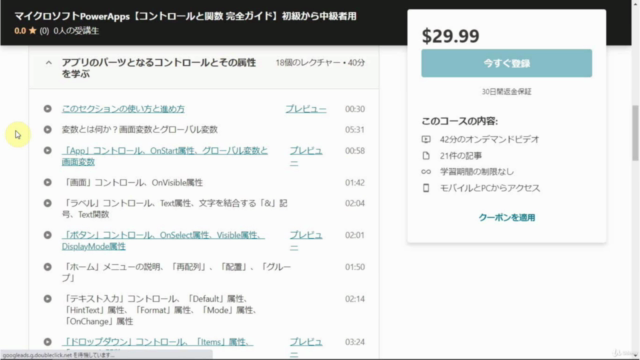
Task: Open the プレビュー link for 00:30 lecture
Action: pos(306,109)
